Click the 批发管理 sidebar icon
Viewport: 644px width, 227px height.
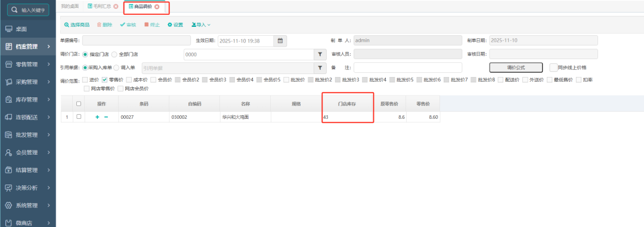click(8, 135)
